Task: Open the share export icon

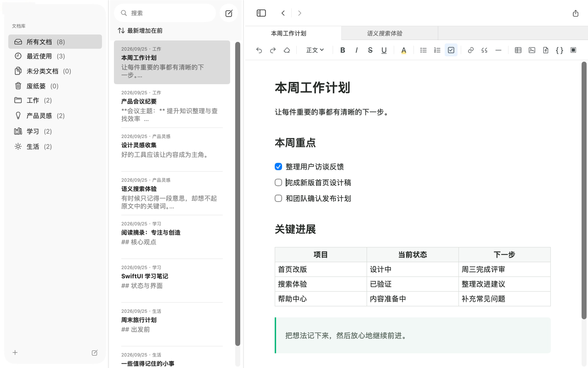Action: point(576,13)
